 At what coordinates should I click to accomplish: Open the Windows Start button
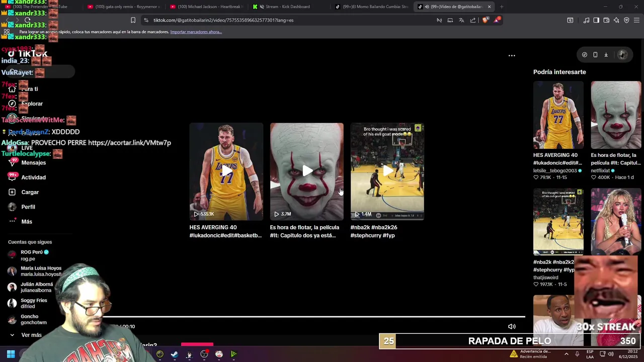11,354
